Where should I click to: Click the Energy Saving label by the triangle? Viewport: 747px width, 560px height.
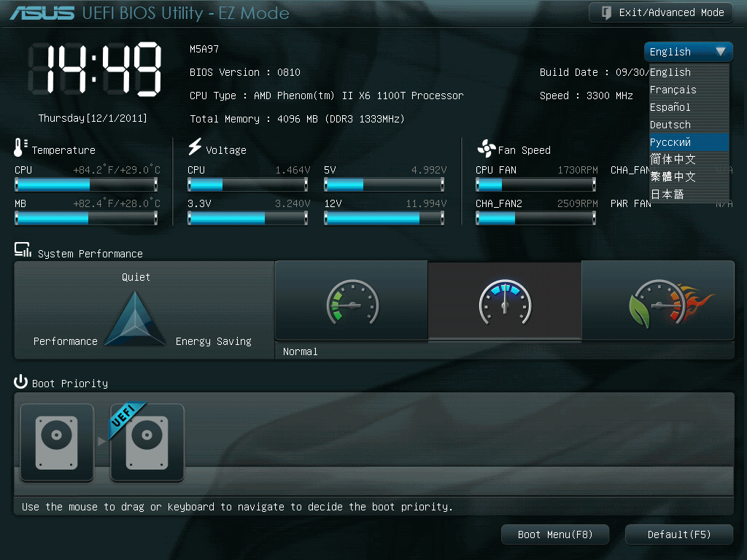tap(214, 341)
